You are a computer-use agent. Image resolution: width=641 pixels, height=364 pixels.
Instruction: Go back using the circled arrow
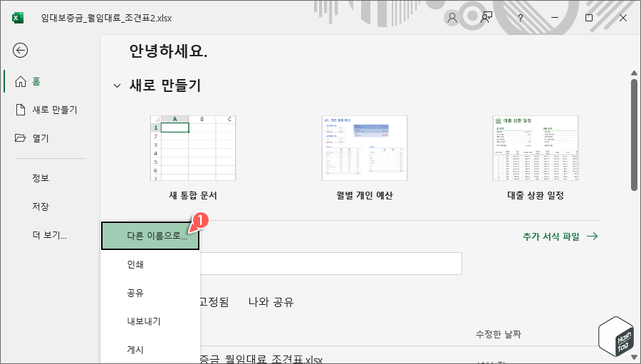click(x=20, y=51)
